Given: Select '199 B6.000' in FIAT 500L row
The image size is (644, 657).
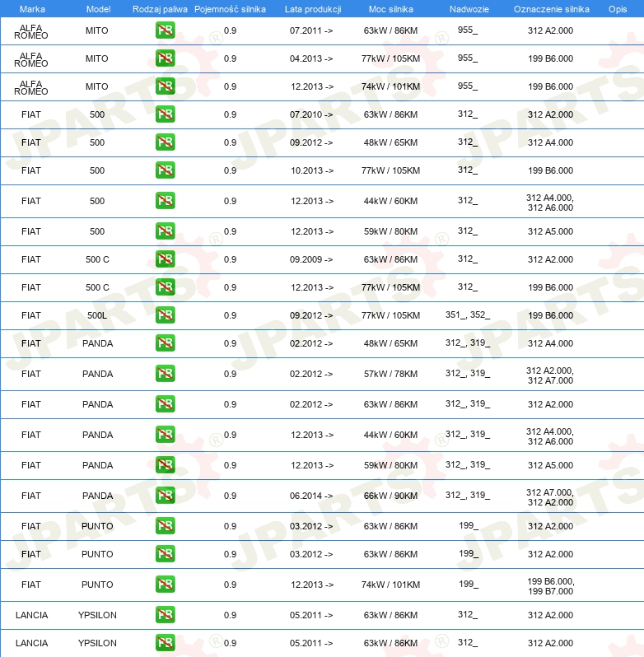Looking at the screenshot, I should pyautogui.click(x=550, y=315).
